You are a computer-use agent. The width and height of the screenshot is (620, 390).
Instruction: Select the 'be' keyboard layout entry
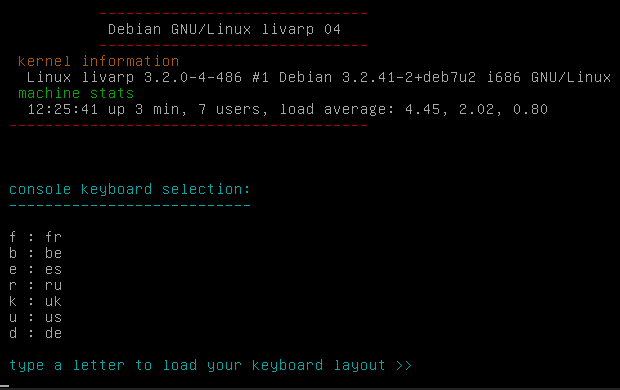[x=35, y=253]
